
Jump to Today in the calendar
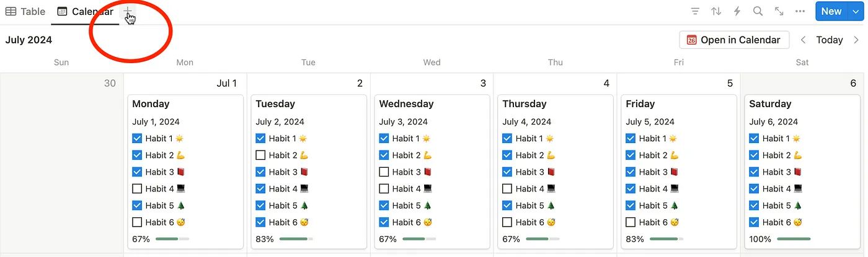pyautogui.click(x=830, y=40)
